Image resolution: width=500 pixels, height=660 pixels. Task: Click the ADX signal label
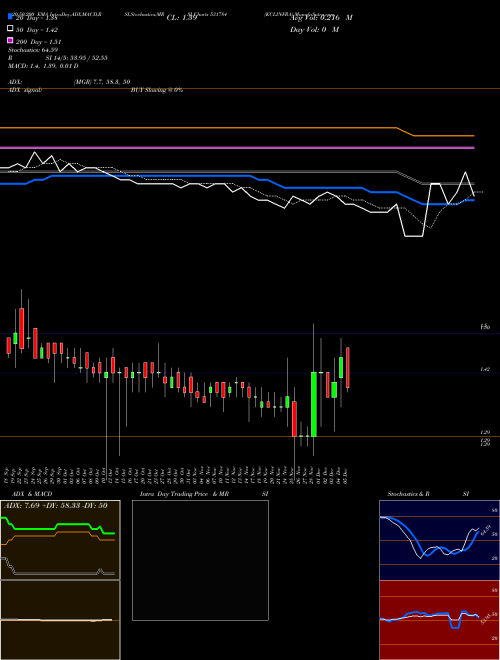click(24, 90)
